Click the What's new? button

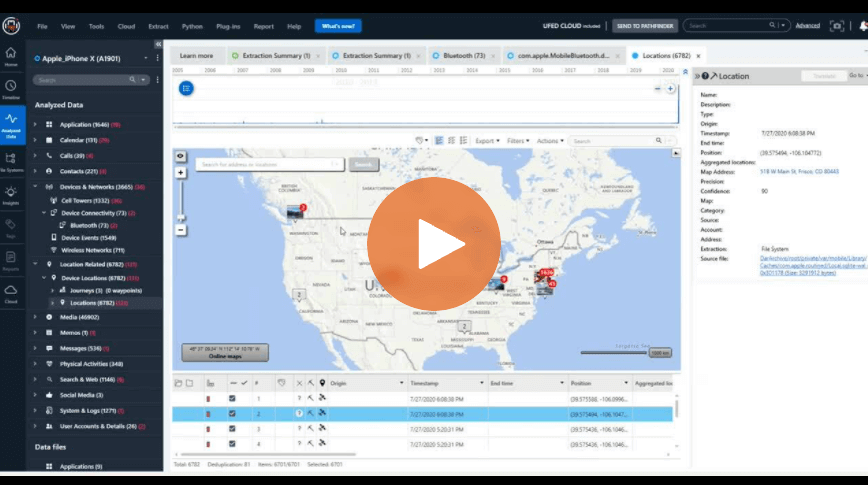click(x=338, y=26)
